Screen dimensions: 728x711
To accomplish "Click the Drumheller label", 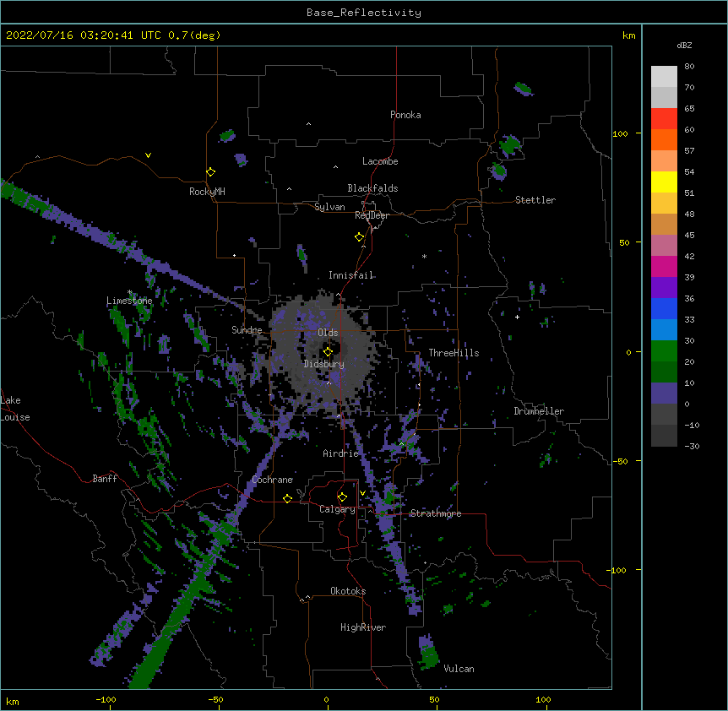I will (539, 411).
